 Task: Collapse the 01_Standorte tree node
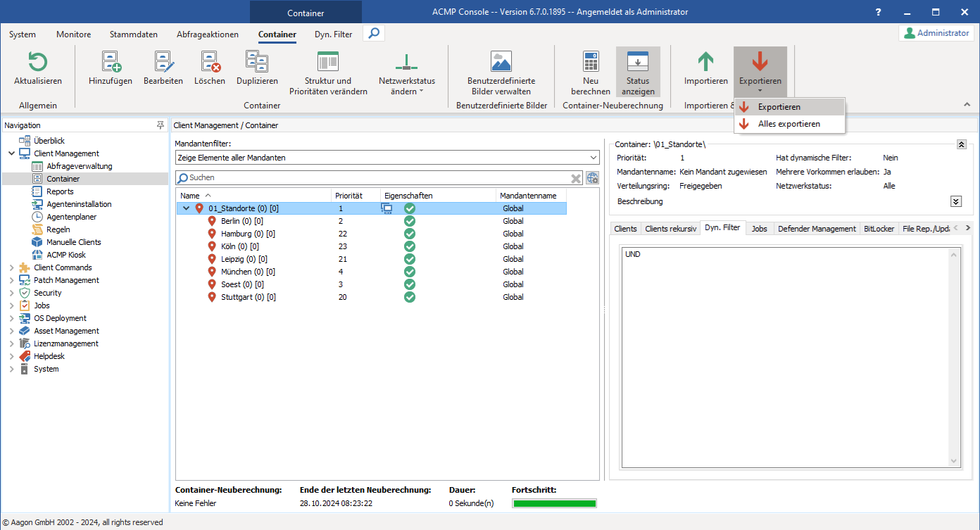pos(186,208)
